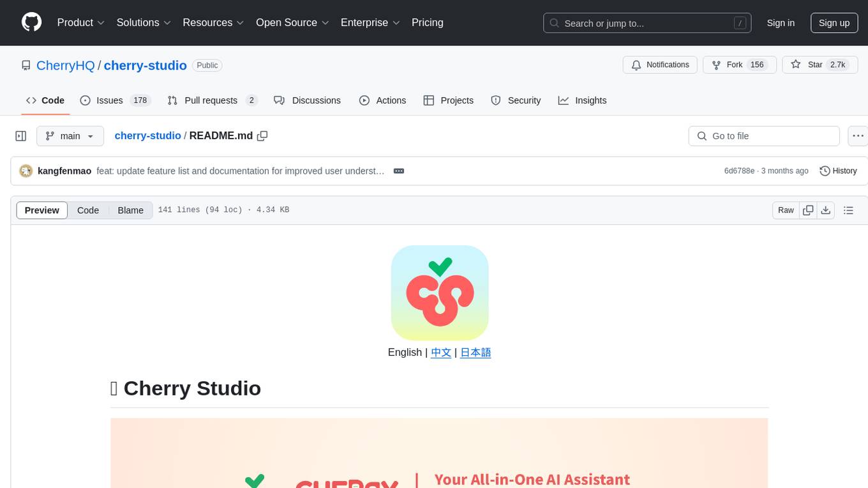The width and height of the screenshot is (868, 488).
Task: Open the CherryHQ owner page
Action: [66, 65]
